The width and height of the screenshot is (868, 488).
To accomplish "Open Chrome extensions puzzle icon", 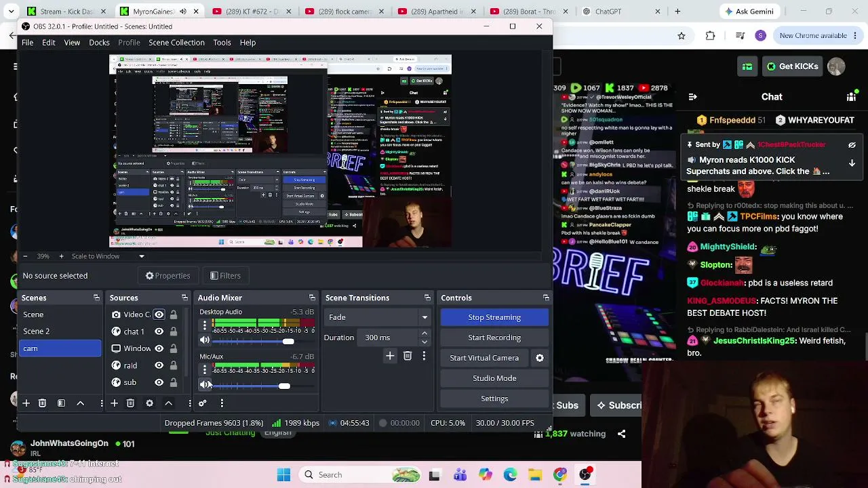I will [710, 36].
